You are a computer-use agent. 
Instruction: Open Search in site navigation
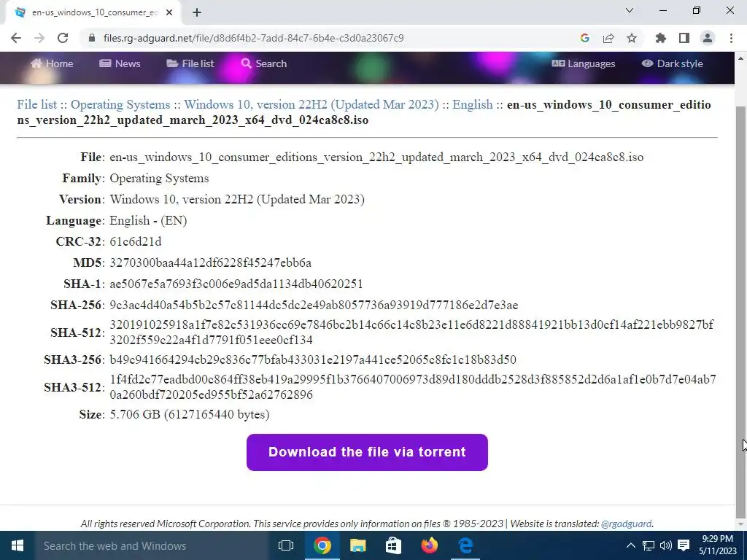pyautogui.click(x=264, y=63)
